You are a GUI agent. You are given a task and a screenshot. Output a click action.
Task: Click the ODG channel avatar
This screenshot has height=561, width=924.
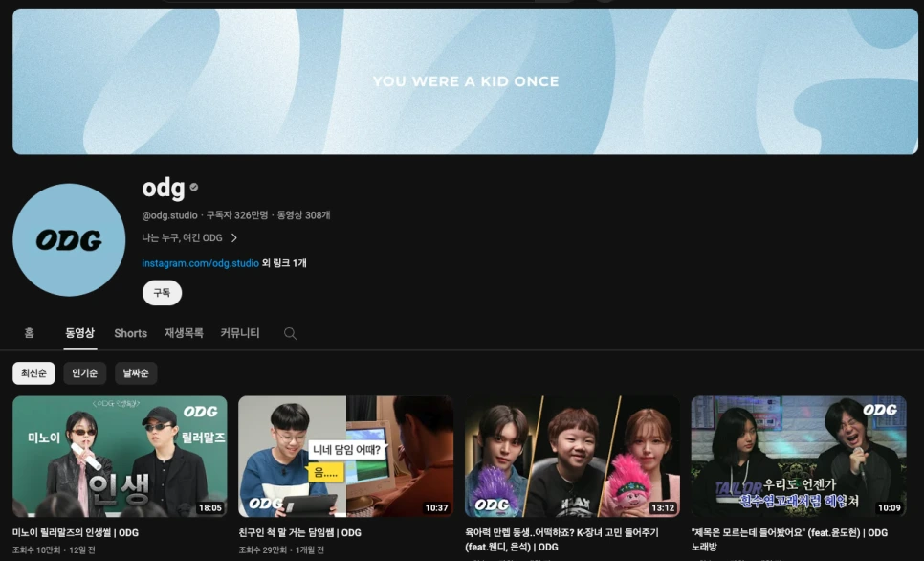(69, 239)
